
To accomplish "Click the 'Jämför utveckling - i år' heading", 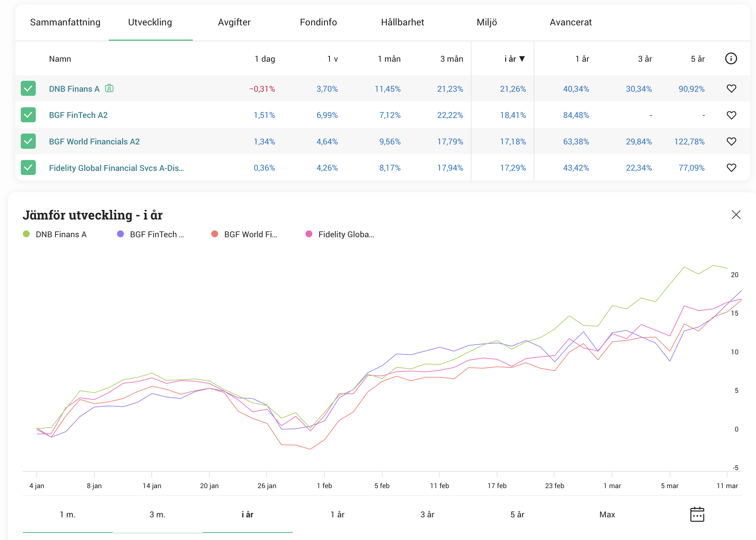I will click(93, 215).
